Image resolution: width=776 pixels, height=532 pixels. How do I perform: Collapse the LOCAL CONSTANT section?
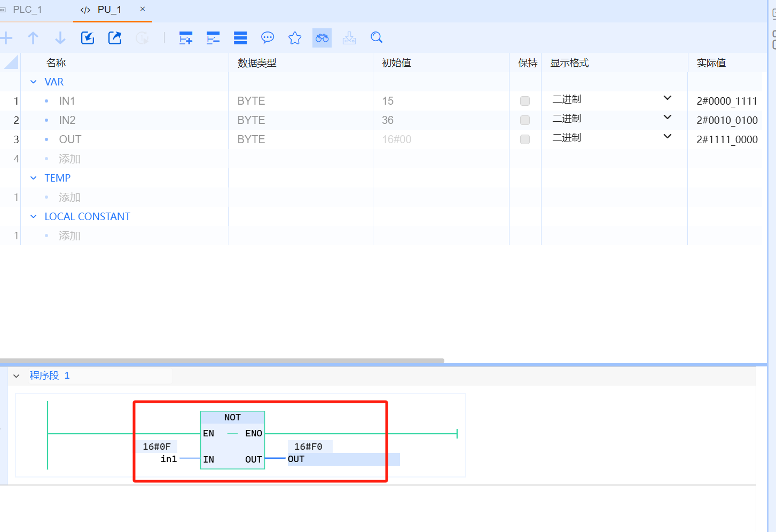(x=34, y=216)
